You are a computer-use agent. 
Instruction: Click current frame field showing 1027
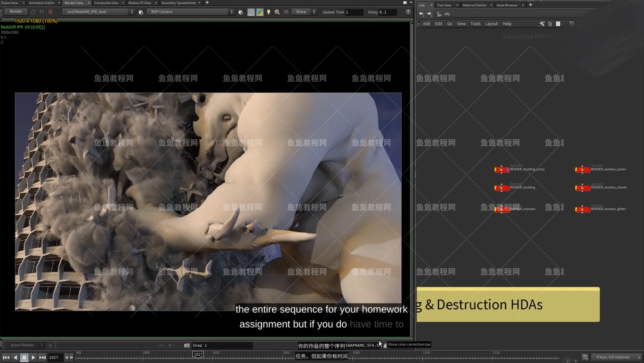point(55,358)
